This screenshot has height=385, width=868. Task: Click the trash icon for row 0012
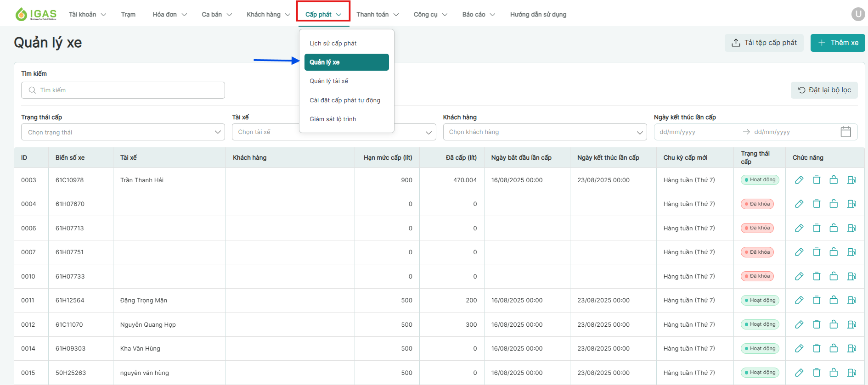[x=817, y=324]
